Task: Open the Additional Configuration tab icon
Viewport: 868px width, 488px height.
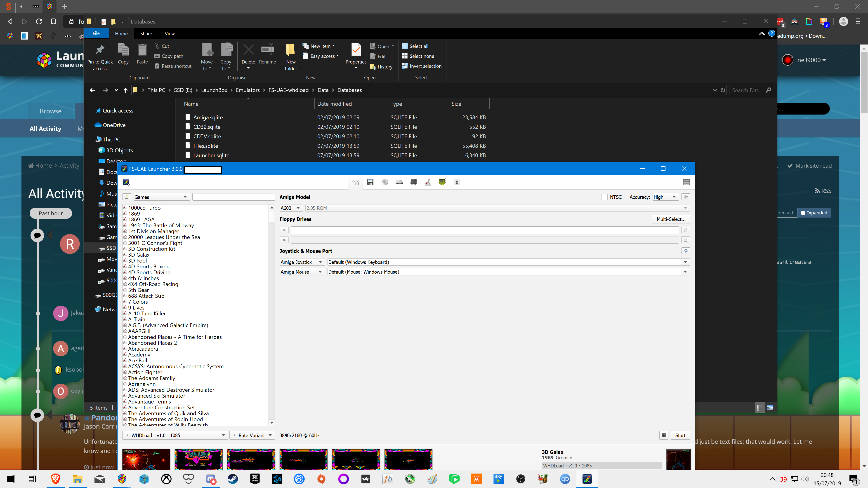Action: click(457, 182)
